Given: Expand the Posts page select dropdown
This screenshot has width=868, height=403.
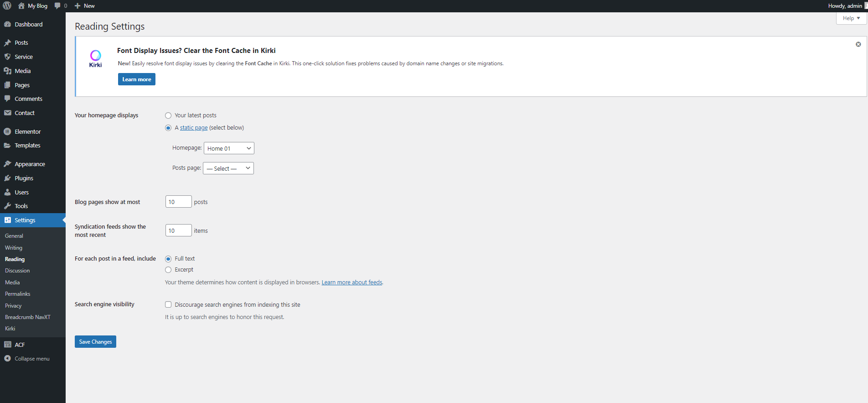Looking at the screenshot, I should (228, 168).
